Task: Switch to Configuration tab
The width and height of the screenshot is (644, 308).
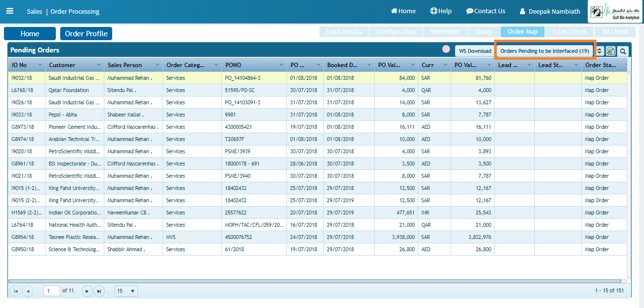Action: [396, 31]
